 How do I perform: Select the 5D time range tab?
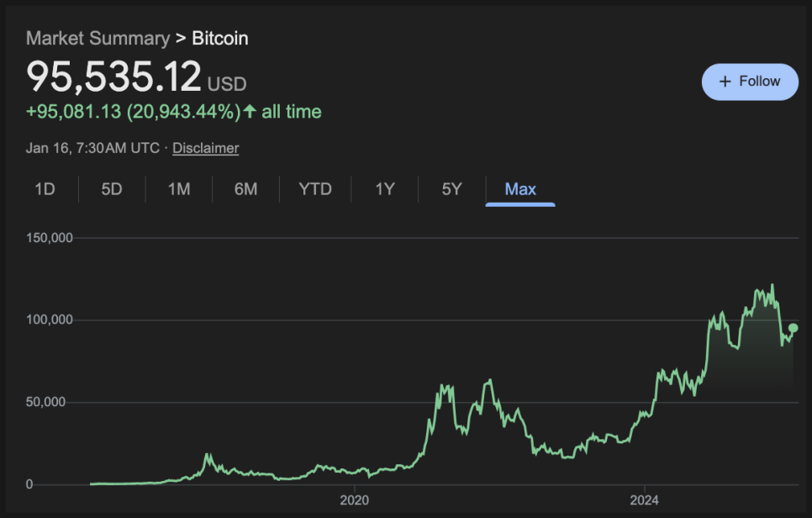(112, 189)
